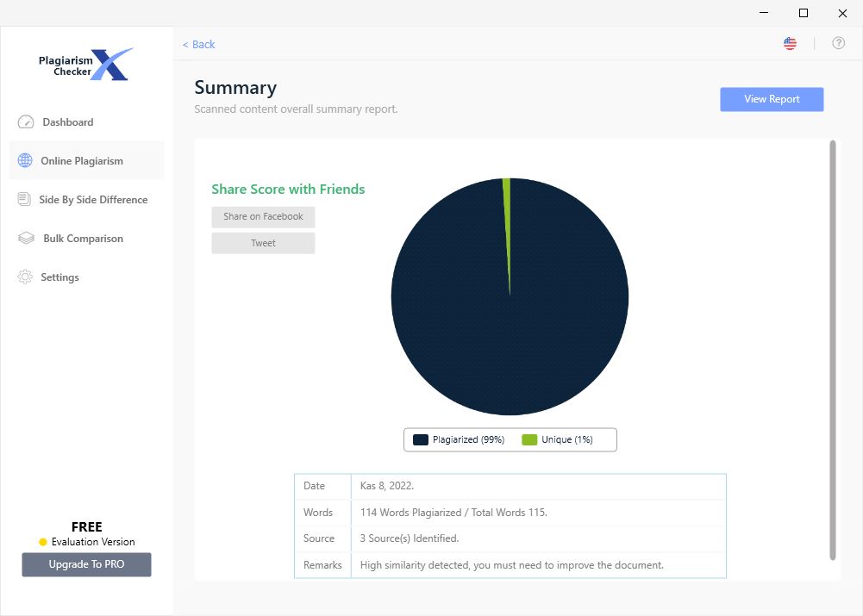The width and height of the screenshot is (863, 616).
Task: Click the 'Words' row label
Action: point(318,513)
